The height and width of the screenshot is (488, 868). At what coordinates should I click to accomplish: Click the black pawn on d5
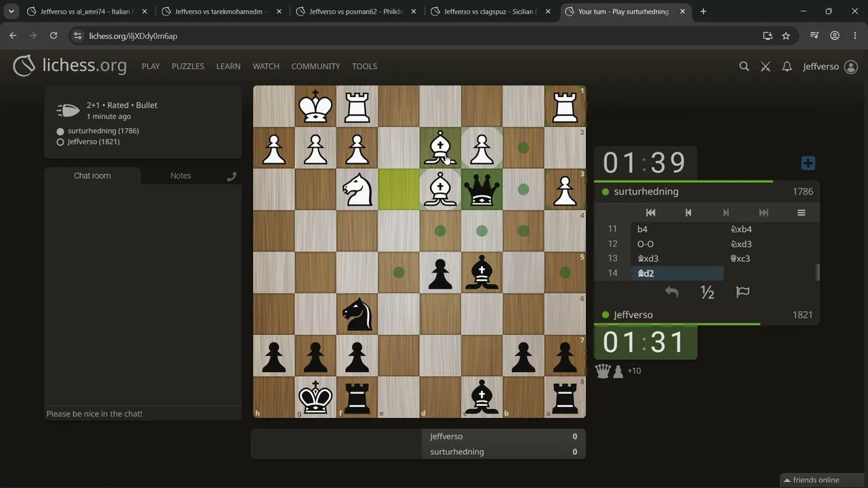(x=440, y=272)
